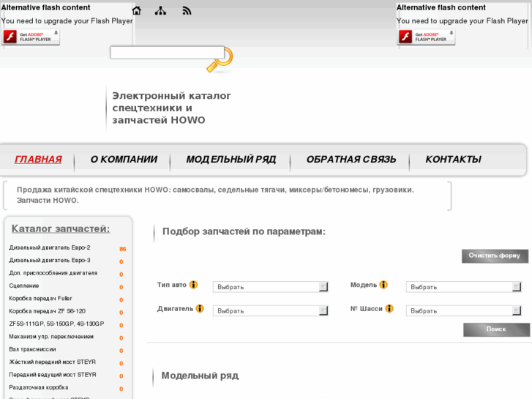Click the Модельный ряд section heading

(201, 376)
